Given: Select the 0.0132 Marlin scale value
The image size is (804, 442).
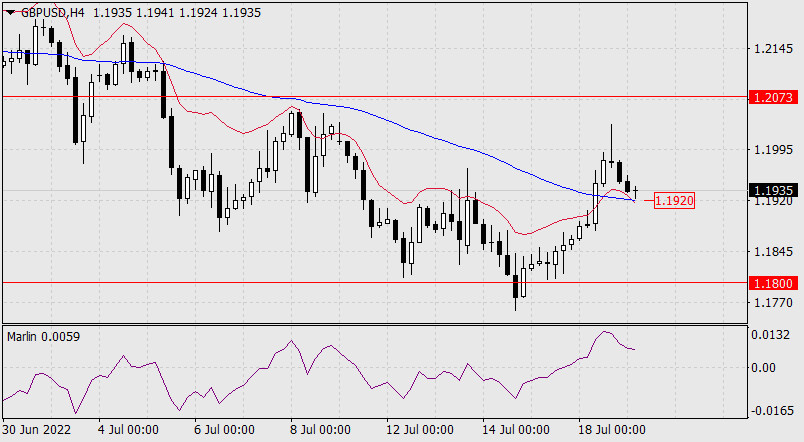Looking at the screenshot, I should coord(770,335).
